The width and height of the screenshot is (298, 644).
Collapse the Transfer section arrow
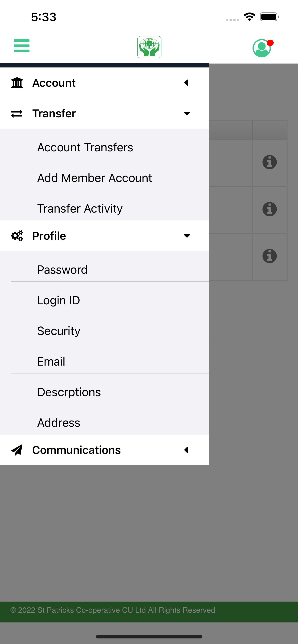coord(187,114)
